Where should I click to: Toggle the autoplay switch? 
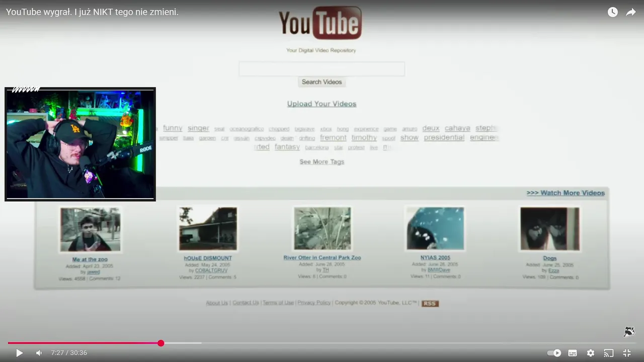554,353
